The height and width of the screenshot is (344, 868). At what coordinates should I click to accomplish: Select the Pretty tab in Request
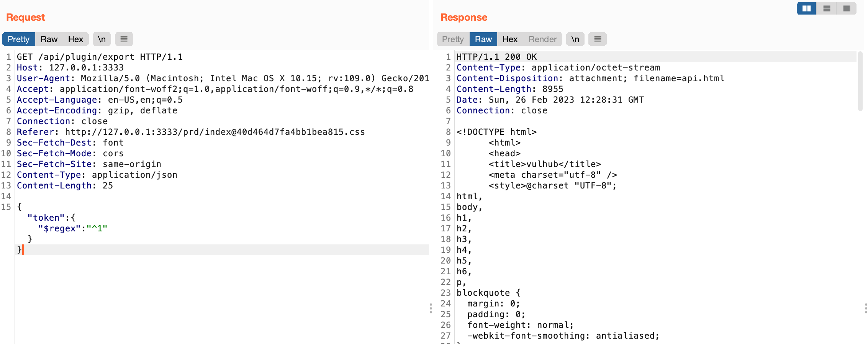pos(18,39)
